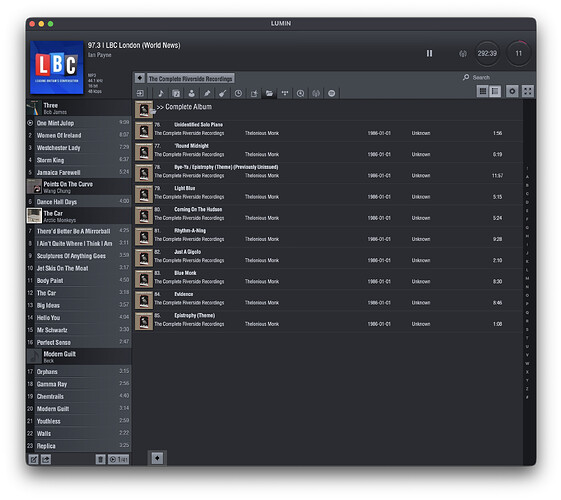The height and width of the screenshot is (500, 561).
Task: Open the playlists icon in toolbar
Action: (254, 93)
